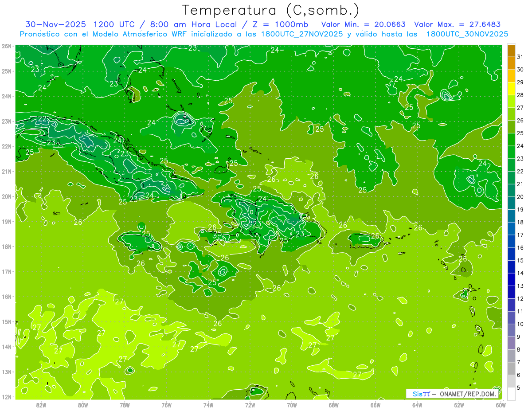Viewport: 532px width, 411px height.
Task: Pick the brown swatch above 31 in legend
Action: 511,51
